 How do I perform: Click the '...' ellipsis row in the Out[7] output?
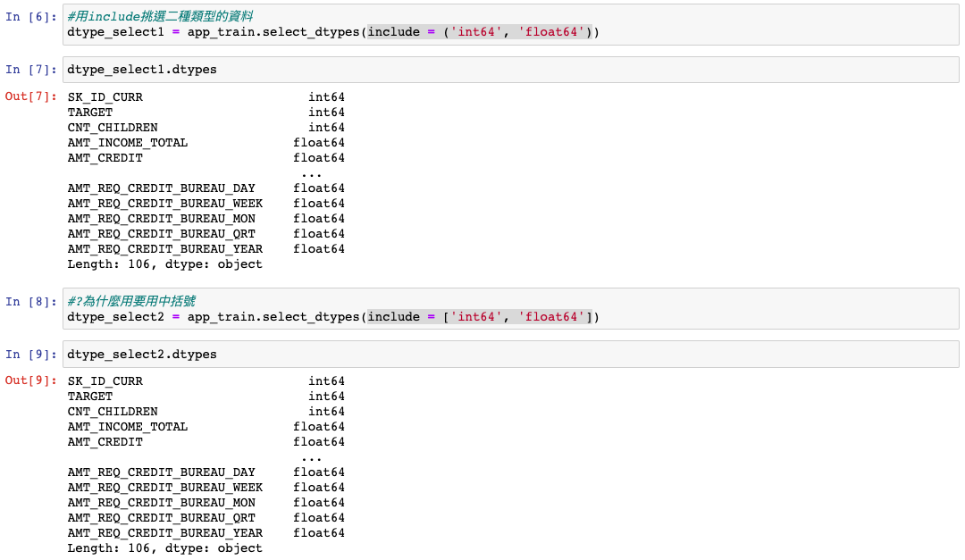(x=312, y=175)
